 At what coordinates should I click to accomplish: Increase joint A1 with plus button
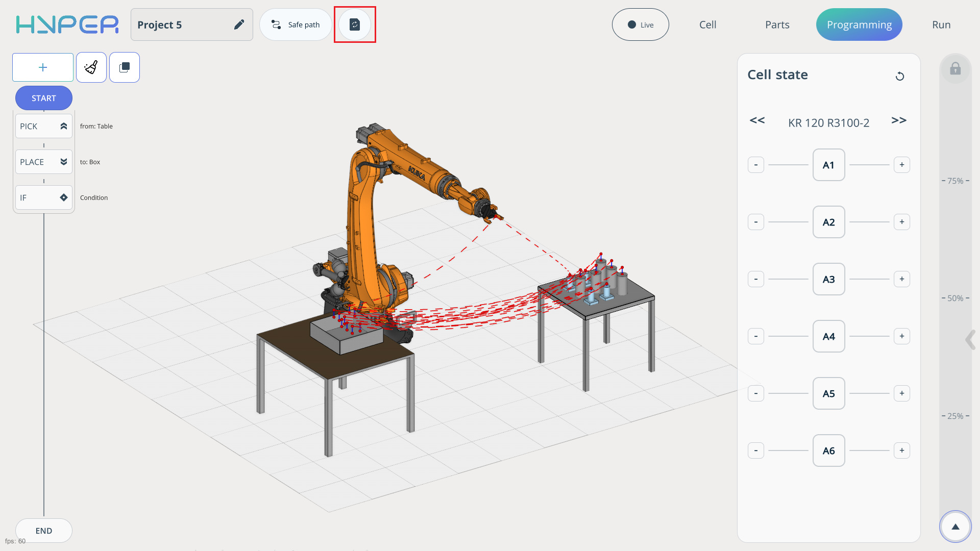(901, 165)
